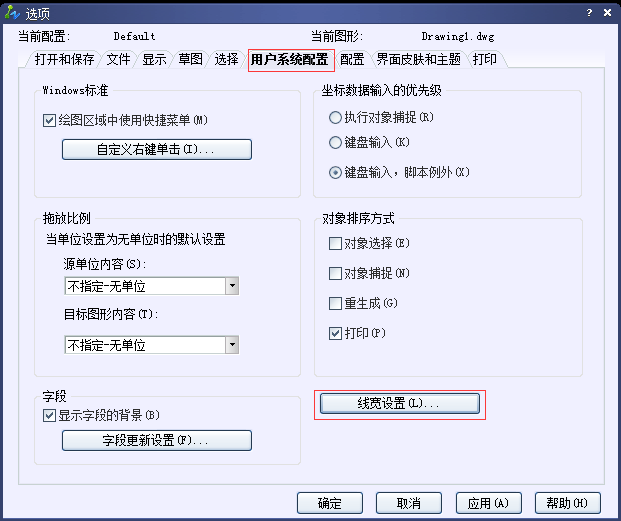The image size is (621, 521).
Task: Select the 草图 tab
Action: tap(190, 60)
